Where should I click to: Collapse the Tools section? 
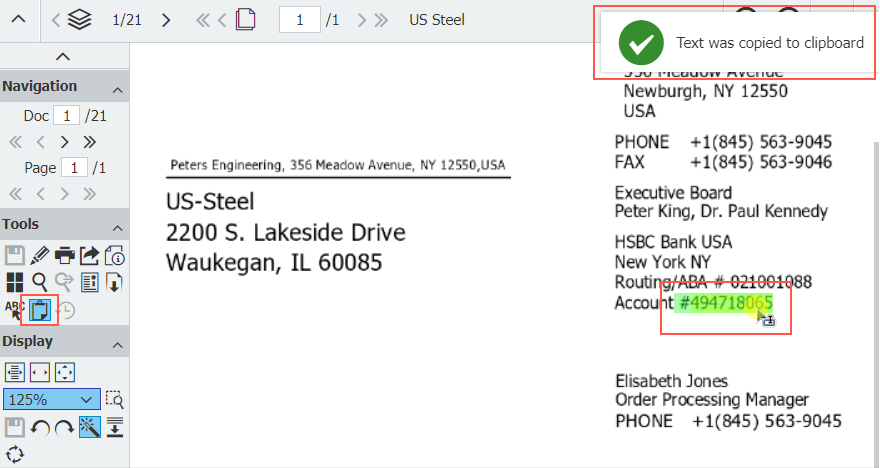(117, 228)
